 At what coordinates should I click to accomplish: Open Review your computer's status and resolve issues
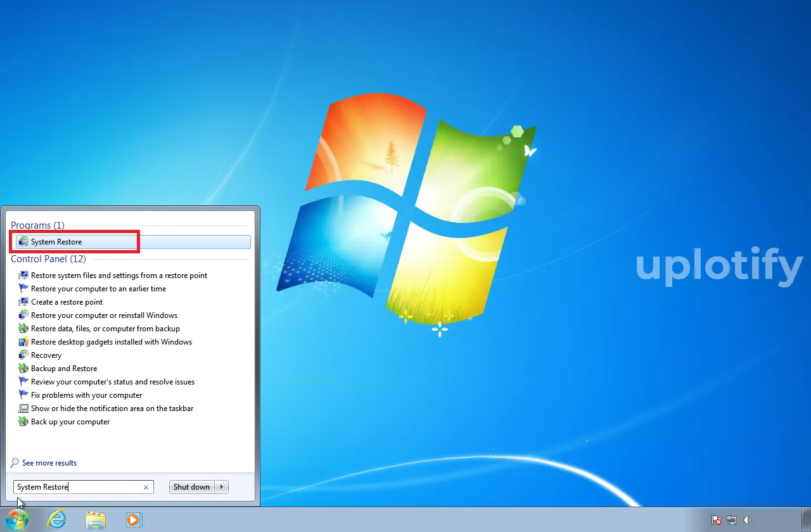tap(113, 382)
